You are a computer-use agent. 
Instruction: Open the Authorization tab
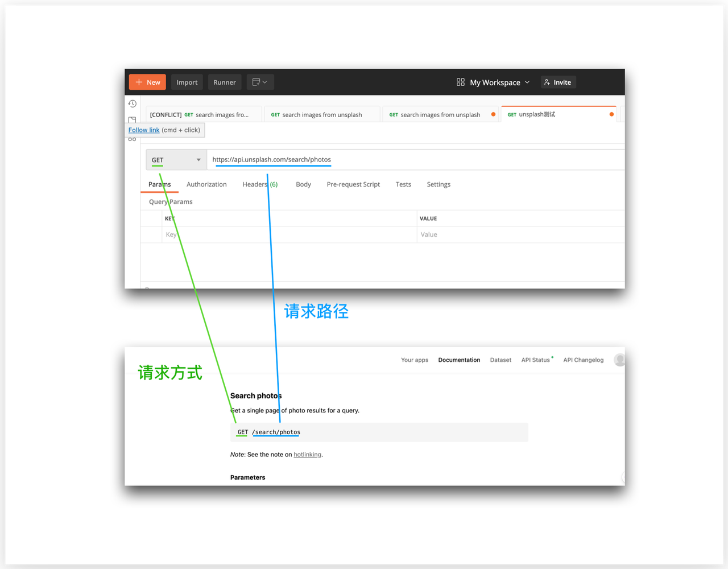point(206,184)
